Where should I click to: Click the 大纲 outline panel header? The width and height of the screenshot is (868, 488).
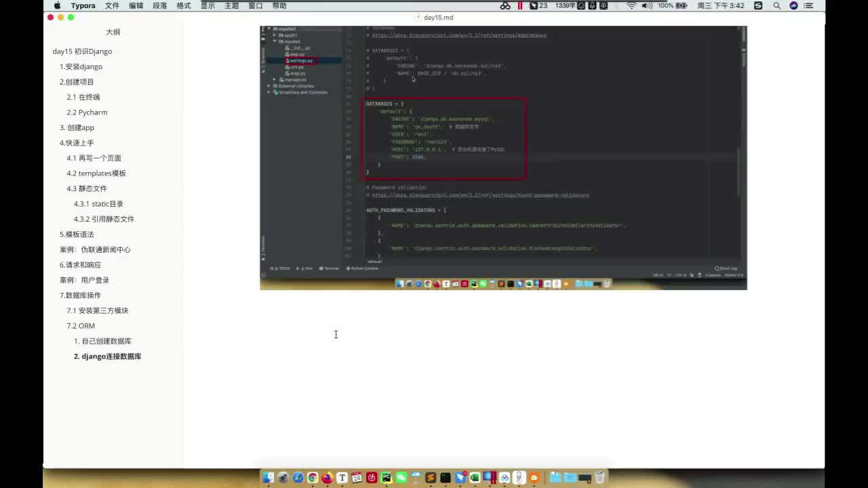coord(113,32)
